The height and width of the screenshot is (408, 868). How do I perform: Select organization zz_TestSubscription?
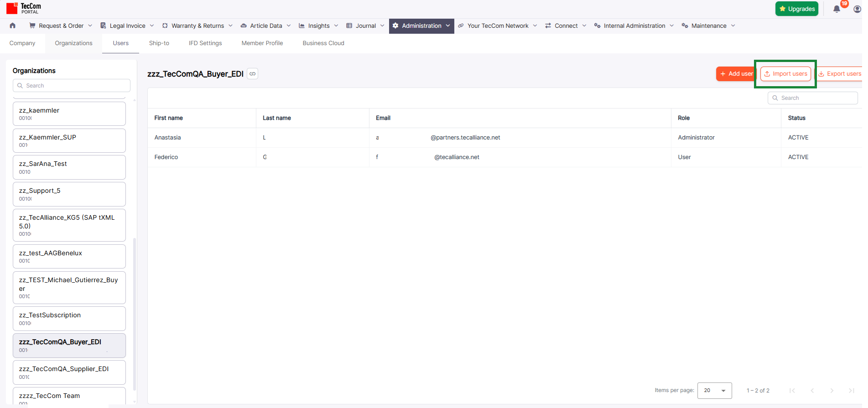69,319
